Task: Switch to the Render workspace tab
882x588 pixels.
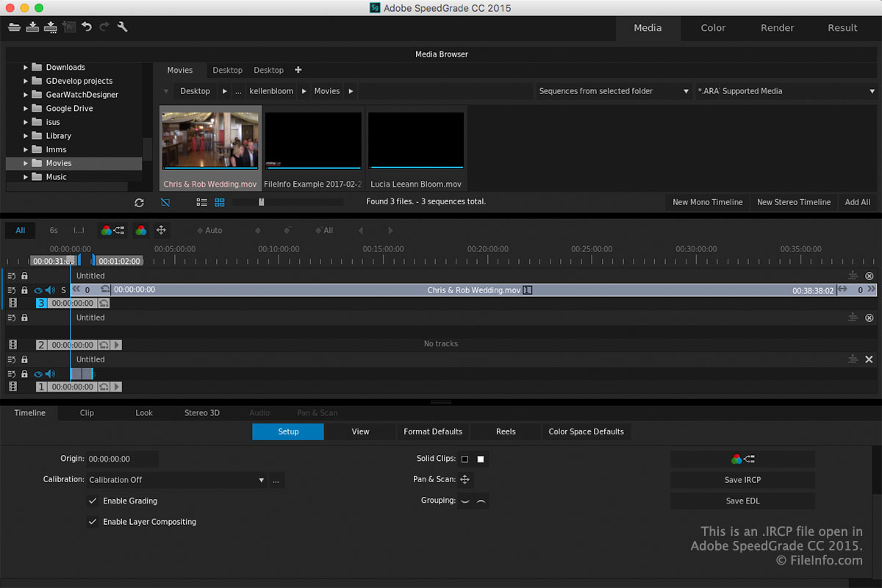Action: point(778,28)
